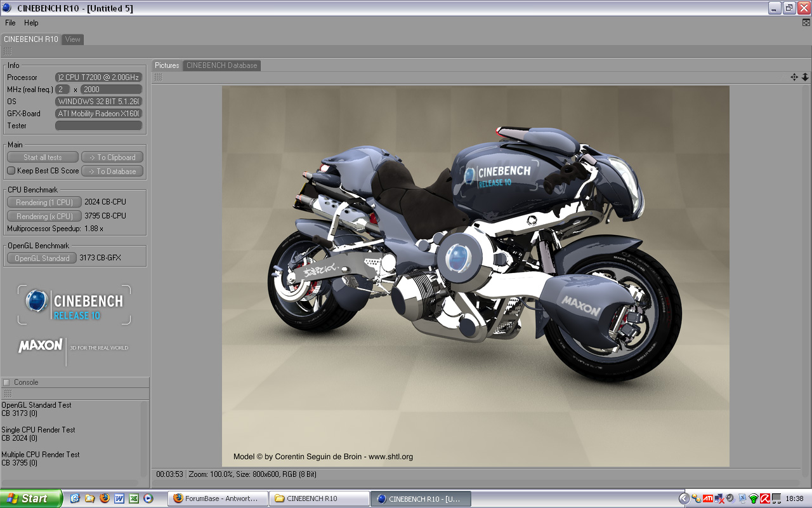Click the Processor name field

(98, 77)
